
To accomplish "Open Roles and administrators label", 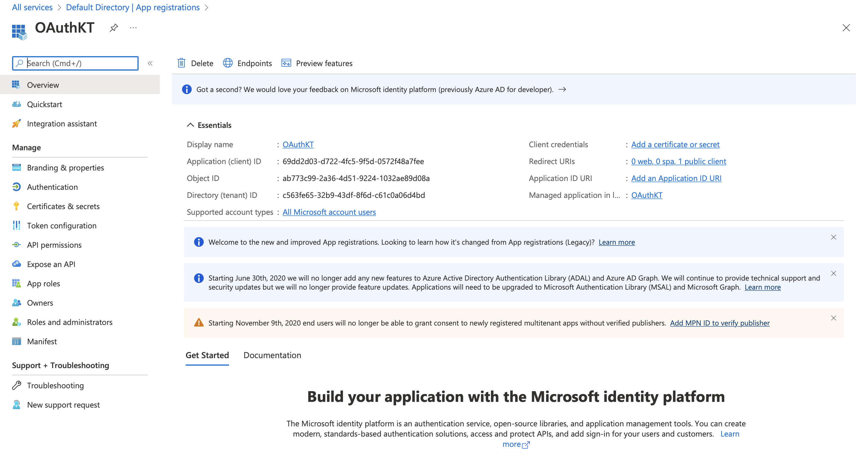I will point(70,322).
